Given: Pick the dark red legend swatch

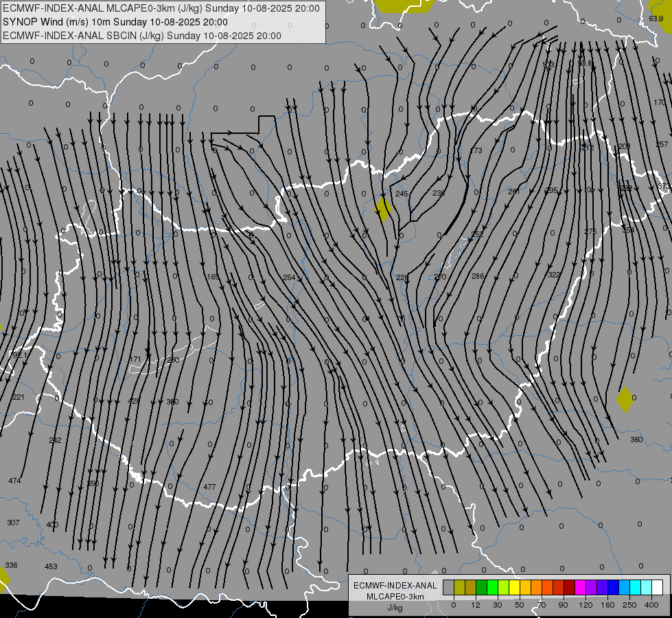Looking at the screenshot, I should pos(570,587).
